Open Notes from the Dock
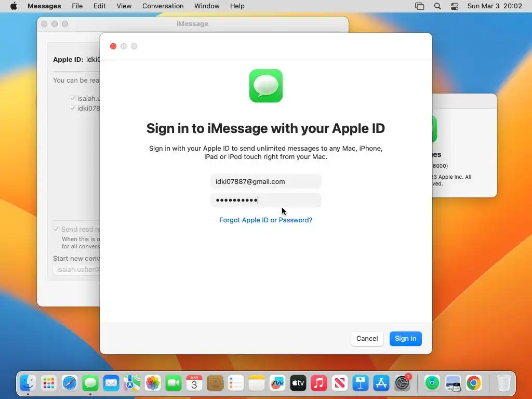Screen dimensions: 532x399 pyautogui.click(x=257, y=383)
